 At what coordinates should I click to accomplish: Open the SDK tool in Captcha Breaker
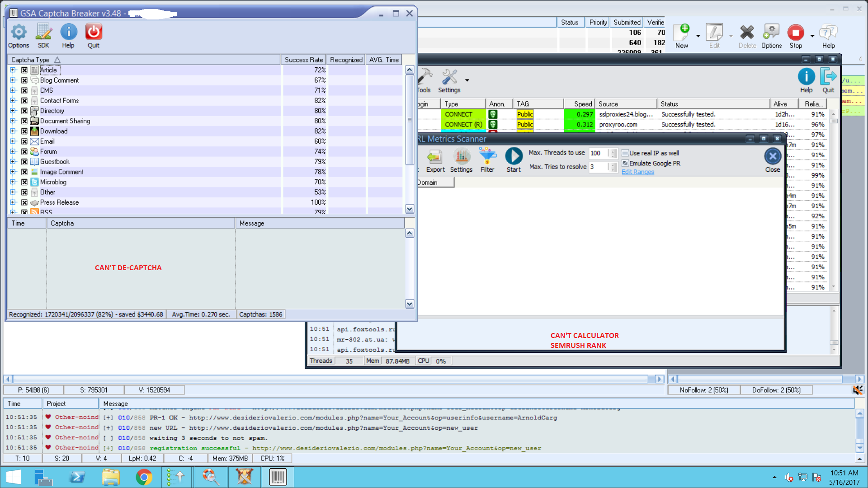click(43, 36)
